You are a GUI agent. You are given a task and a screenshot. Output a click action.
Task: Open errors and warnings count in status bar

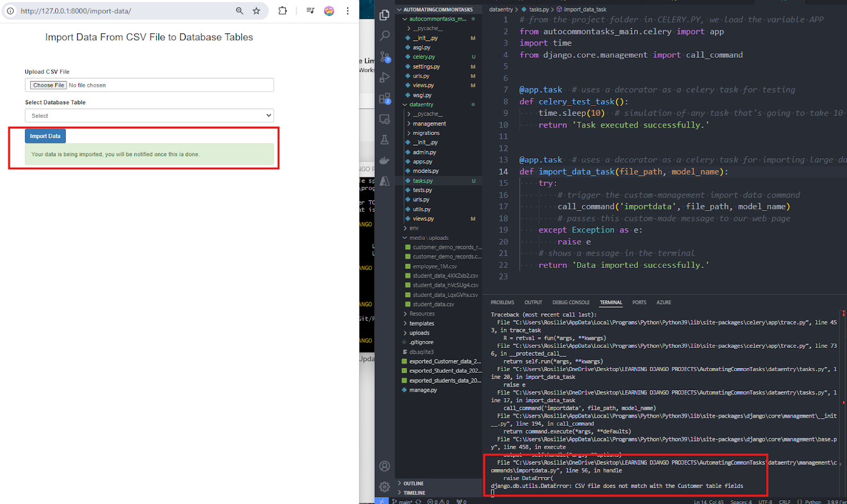tap(438, 501)
